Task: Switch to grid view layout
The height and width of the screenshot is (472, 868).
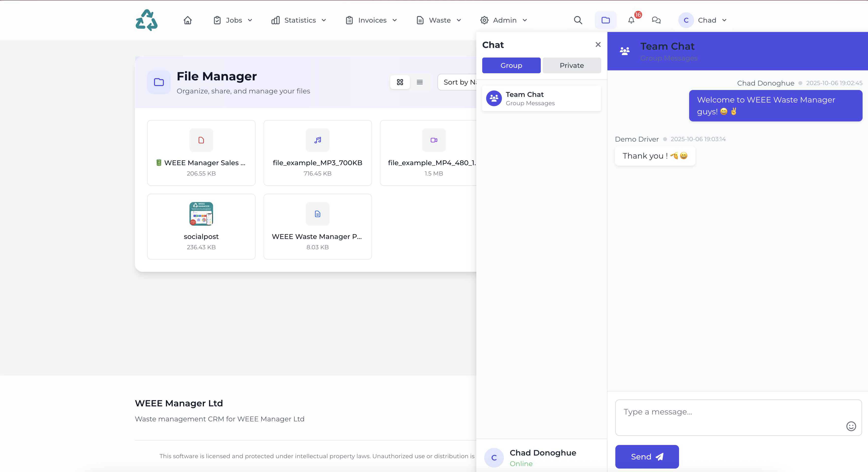Action: pyautogui.click(x=400, y=82)
